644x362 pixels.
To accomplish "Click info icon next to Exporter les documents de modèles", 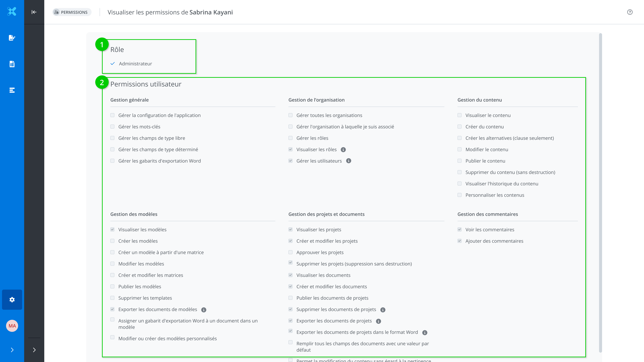I will click(x=204, y=310).
